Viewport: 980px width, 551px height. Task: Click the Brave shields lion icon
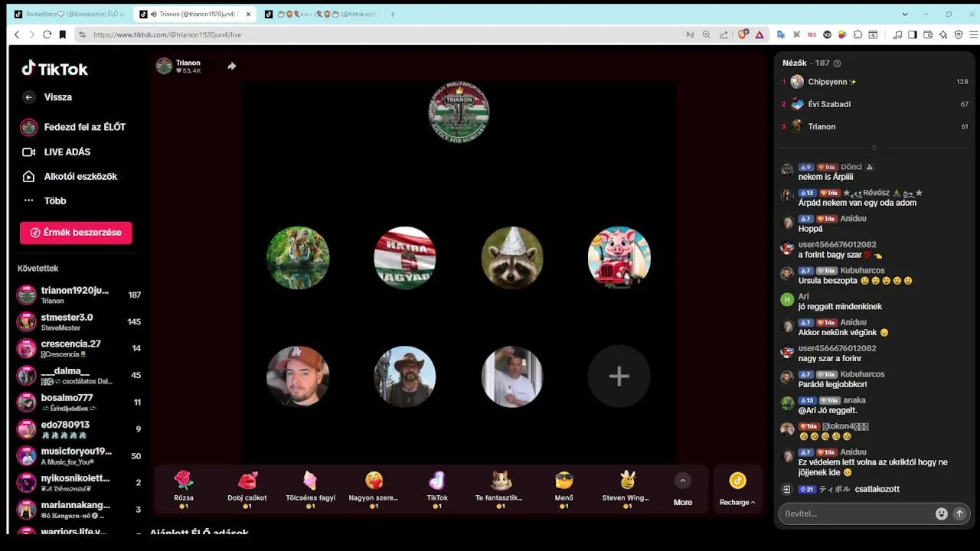(x=743, y=34)
